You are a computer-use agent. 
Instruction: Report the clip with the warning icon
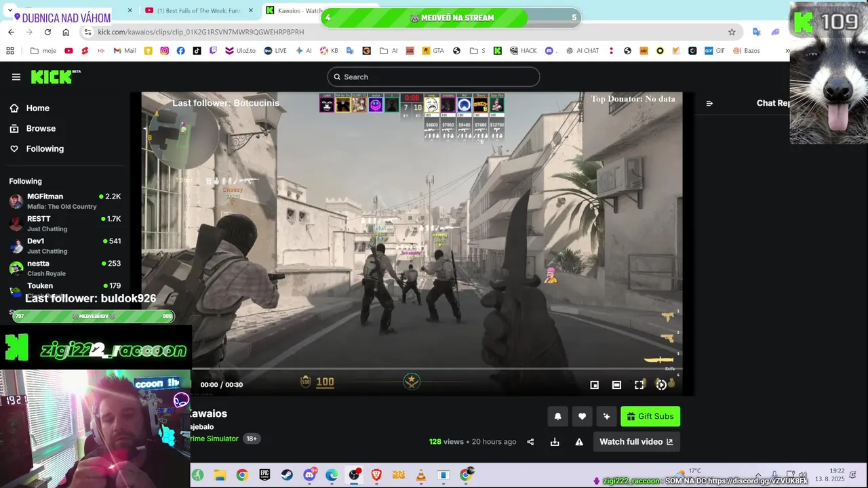click(579, 442)
